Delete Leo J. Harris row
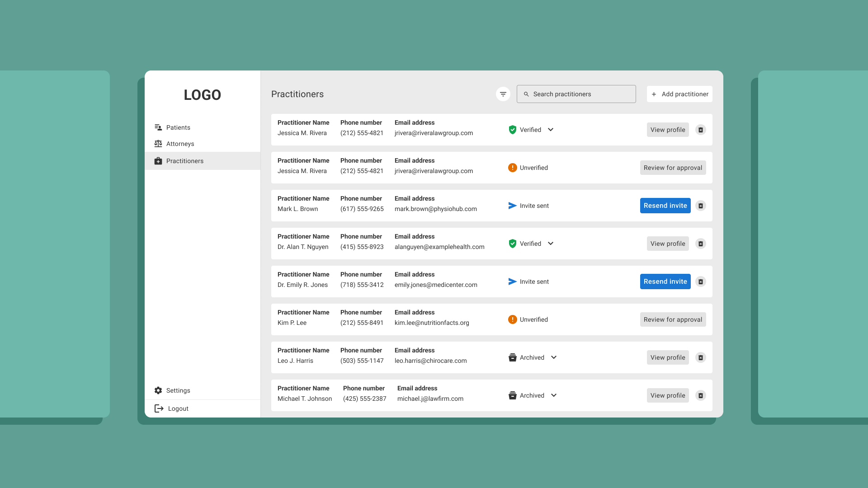 tap(700, 357)
